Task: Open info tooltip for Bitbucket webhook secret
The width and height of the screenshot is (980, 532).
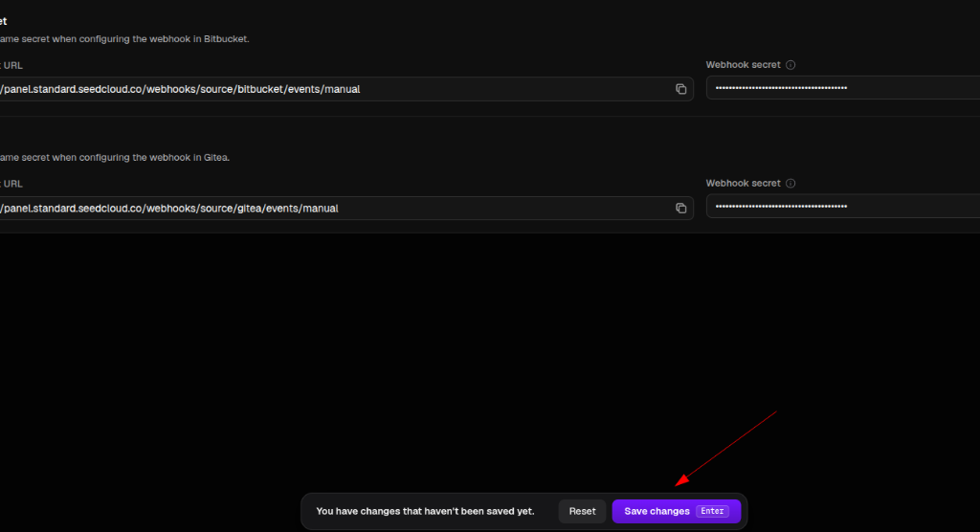Action: [x=791, y=65]
